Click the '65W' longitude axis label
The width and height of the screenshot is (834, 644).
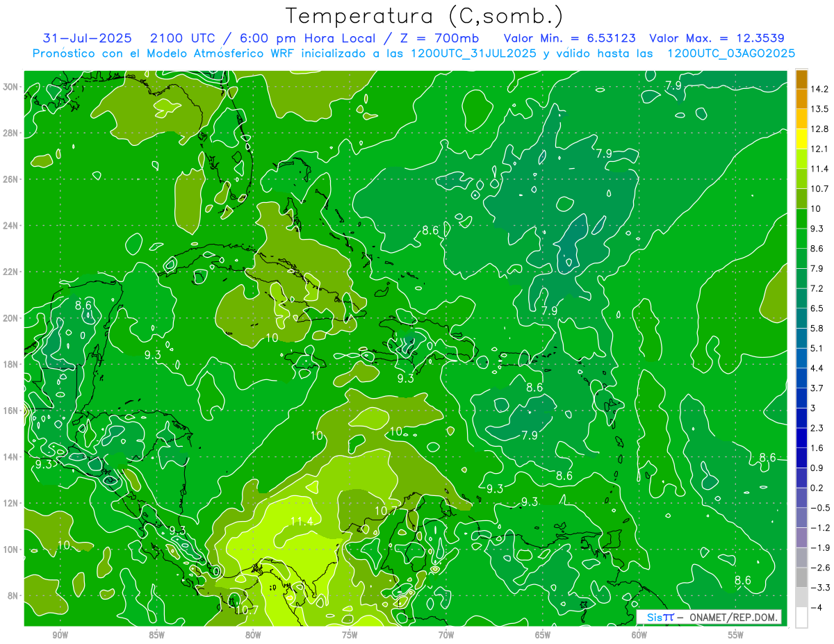(543, 635)
